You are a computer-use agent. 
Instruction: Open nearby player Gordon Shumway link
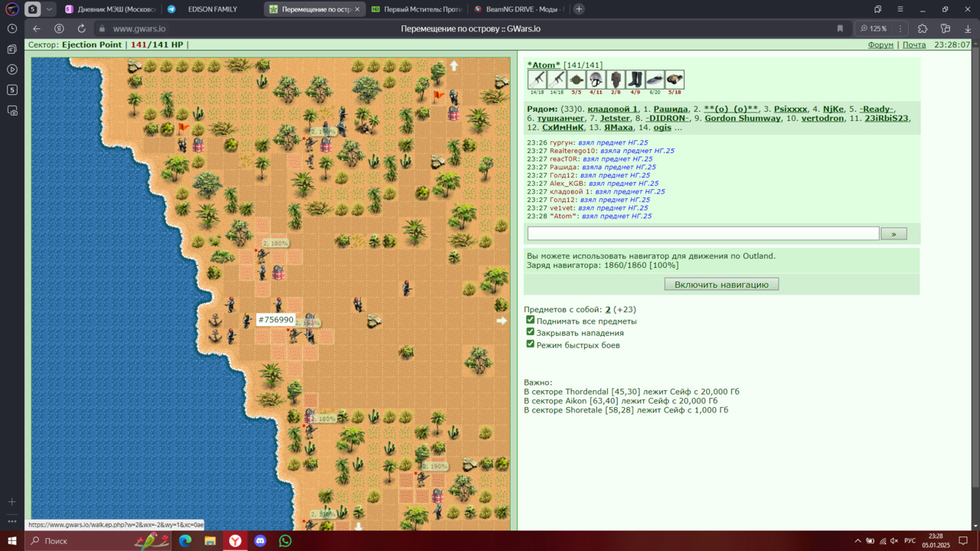click(743, 119)
